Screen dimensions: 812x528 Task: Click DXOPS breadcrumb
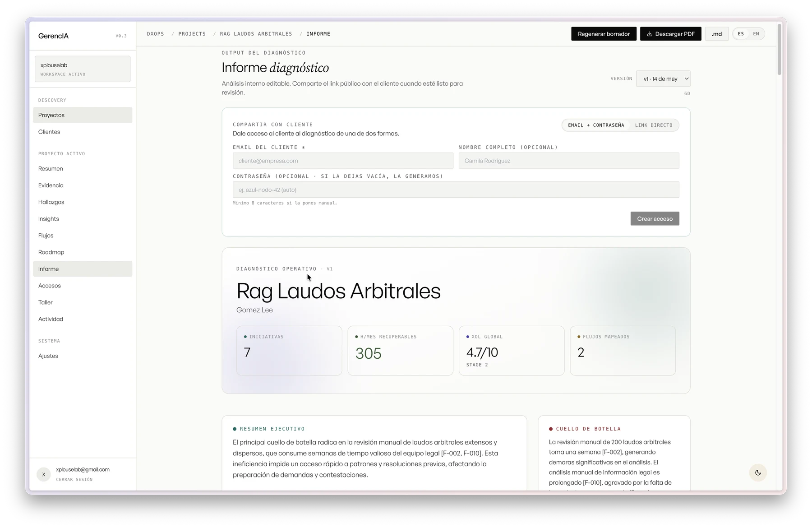[156, 34]
